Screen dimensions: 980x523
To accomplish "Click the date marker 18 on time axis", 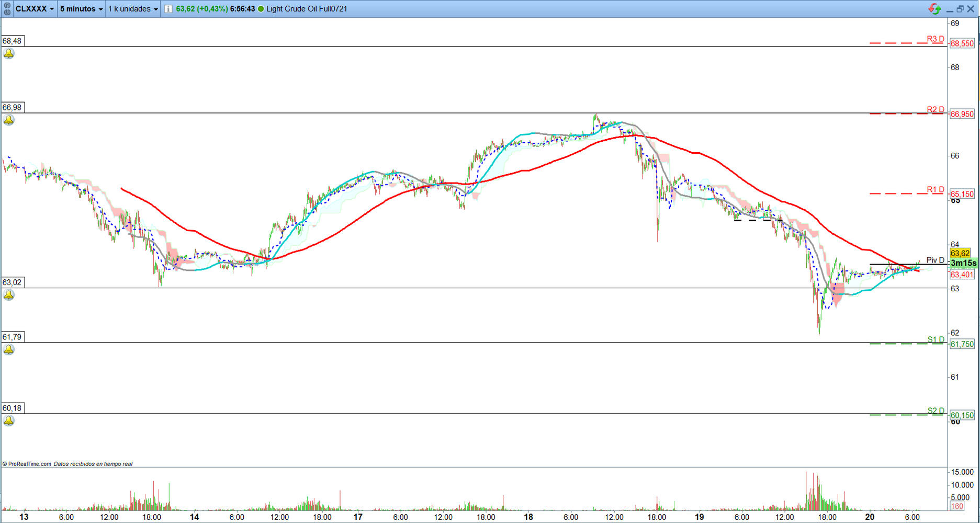I will (x=528, y=517).
